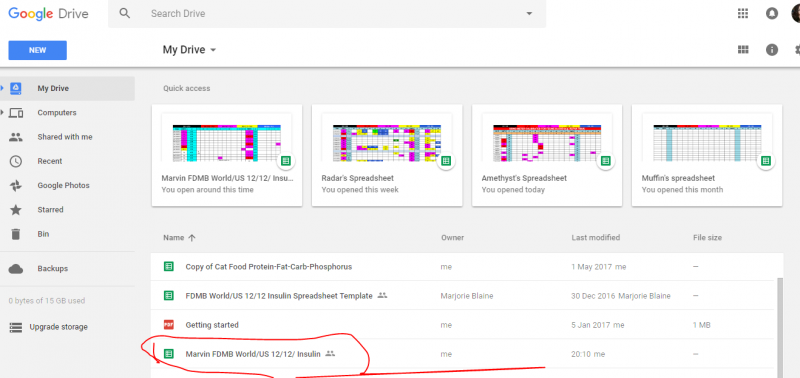Screen dimensions: 800x378
Task: Open the Google apps grid
Action: pos(743,14)
